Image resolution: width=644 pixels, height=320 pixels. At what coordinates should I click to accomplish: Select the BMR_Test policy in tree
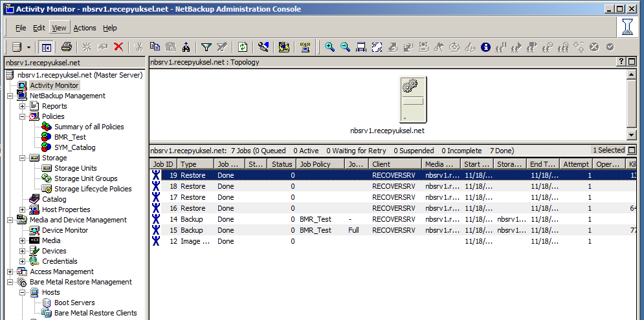pyautogui.click(x=71, y=137)
